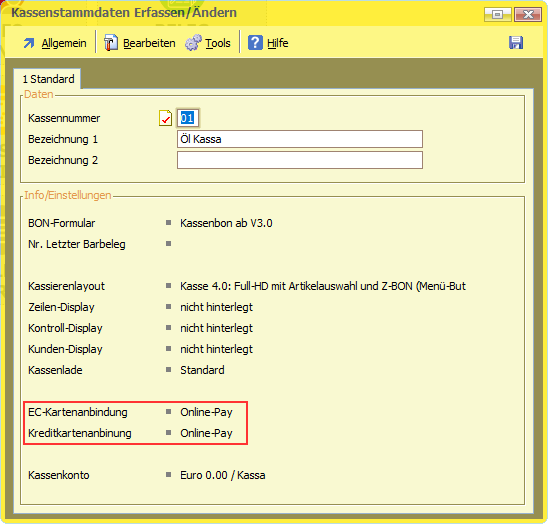Click the square marker next to BON-Formular
Screen dimensions: 548x524
(168, 223)
